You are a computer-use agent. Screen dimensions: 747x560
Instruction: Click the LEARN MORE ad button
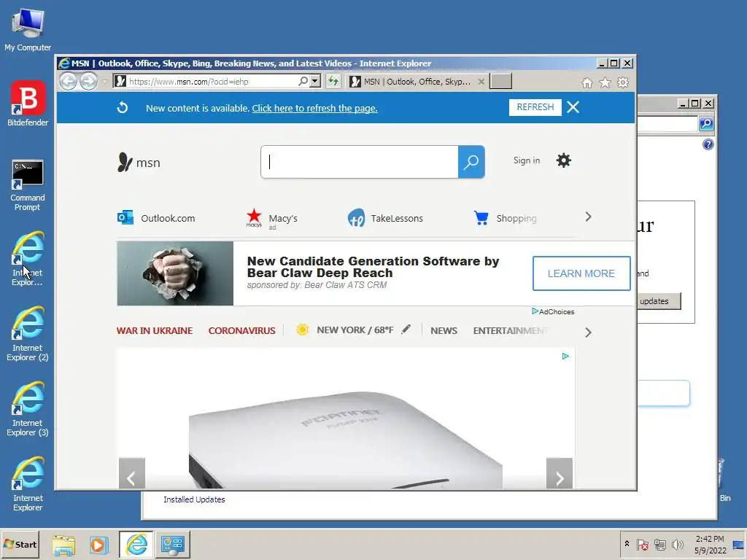(581, 273)
